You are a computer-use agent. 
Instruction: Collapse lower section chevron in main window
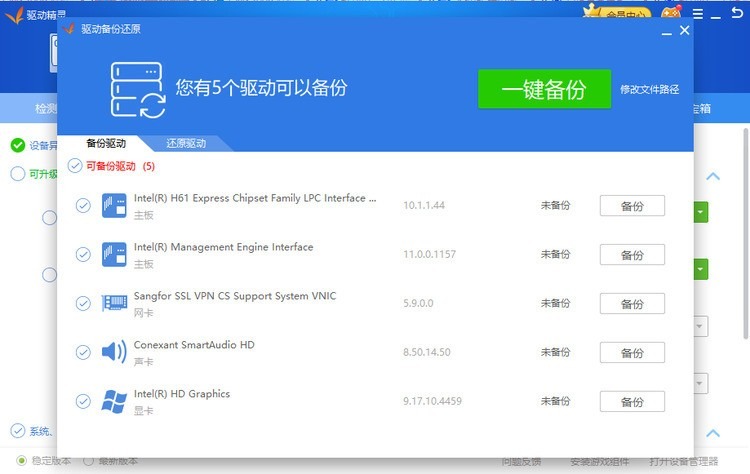[713, 433]
